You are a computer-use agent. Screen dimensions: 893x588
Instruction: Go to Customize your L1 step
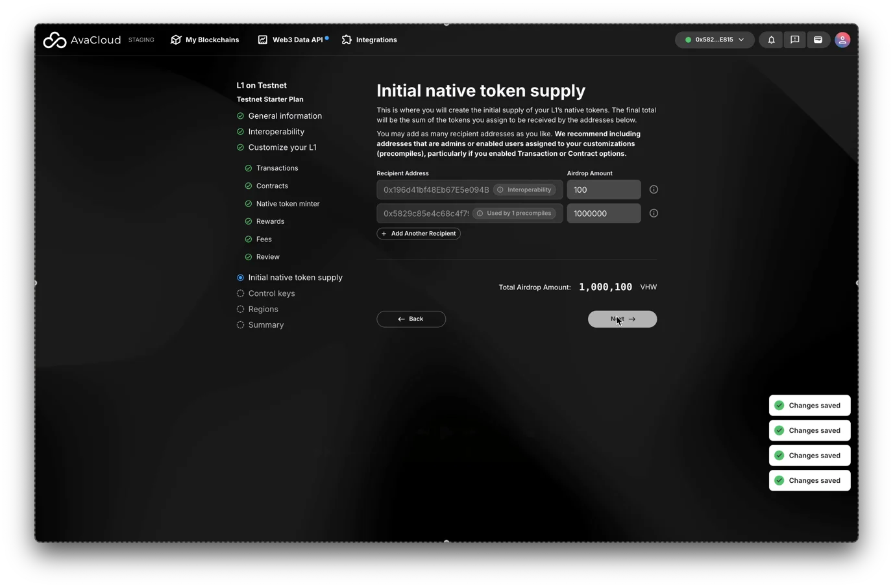282,147
